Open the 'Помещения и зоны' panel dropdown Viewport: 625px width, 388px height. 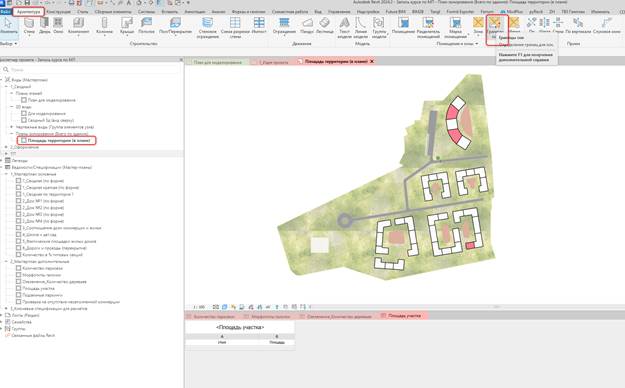(457, 44)
